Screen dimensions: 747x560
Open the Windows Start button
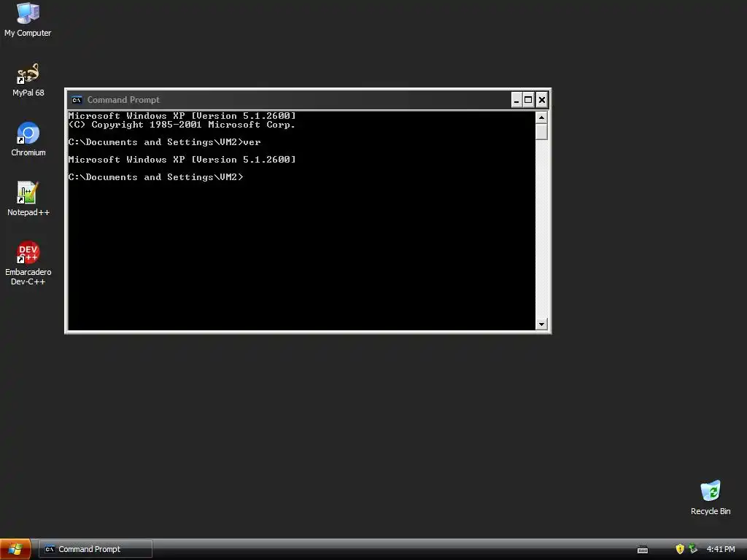[15, 549]
